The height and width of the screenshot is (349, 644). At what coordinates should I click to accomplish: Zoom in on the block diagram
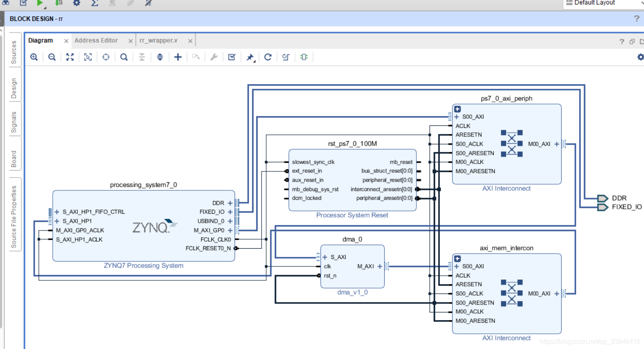click(x=34, y=57)
